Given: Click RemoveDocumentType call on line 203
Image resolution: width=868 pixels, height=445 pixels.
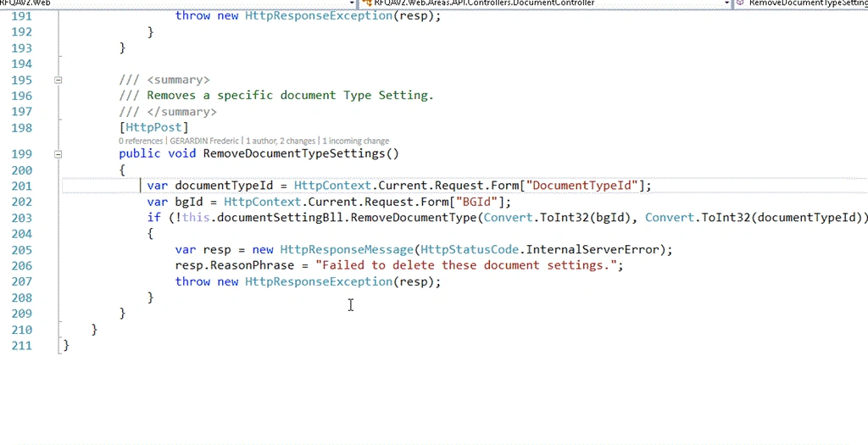Looking at the screenshot, I should 414,218.
